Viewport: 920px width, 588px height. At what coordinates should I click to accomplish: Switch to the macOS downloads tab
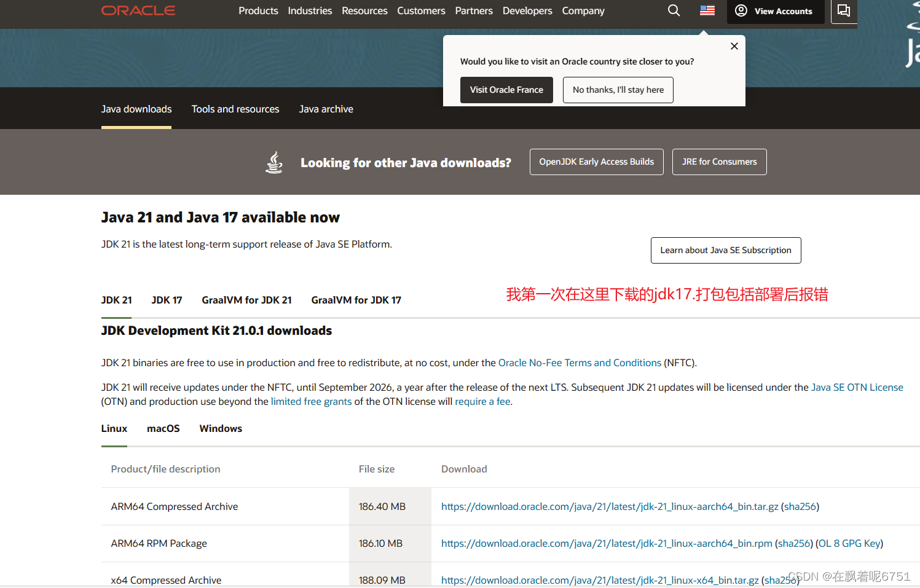point(163,428)
